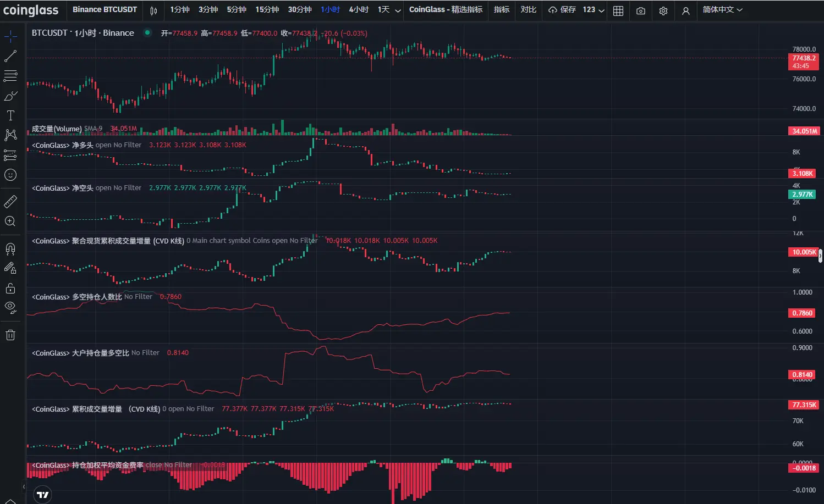Hide all drawings using eye icon
This screenshot has height=504, width=824.
(10, 307)
